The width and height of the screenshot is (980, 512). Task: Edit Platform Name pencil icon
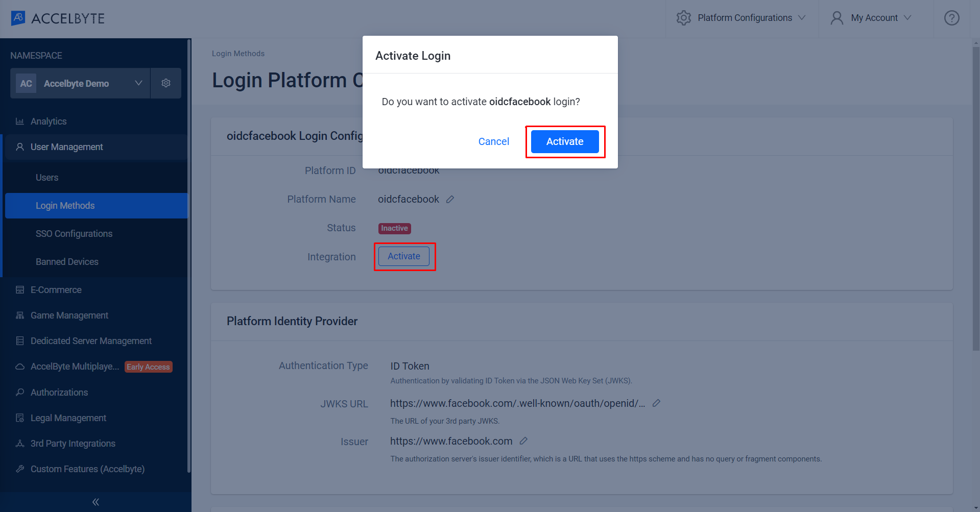(x=450, y=199)
